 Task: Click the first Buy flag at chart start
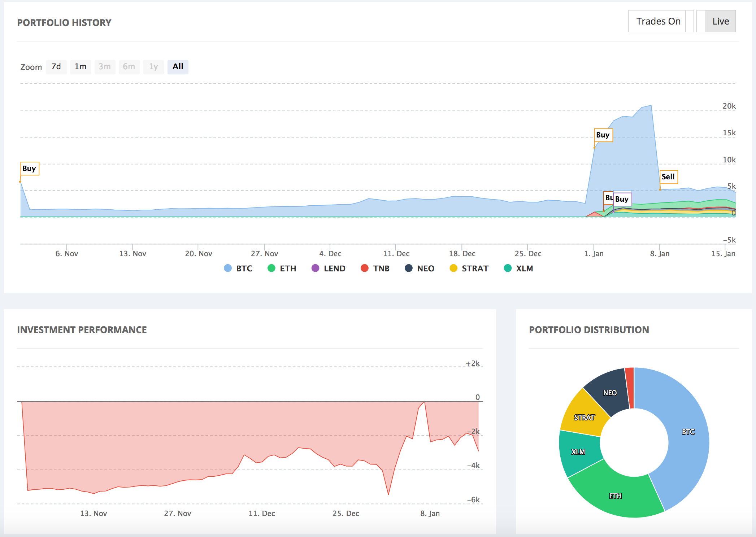pyautogui.click(x=30, y=169)
